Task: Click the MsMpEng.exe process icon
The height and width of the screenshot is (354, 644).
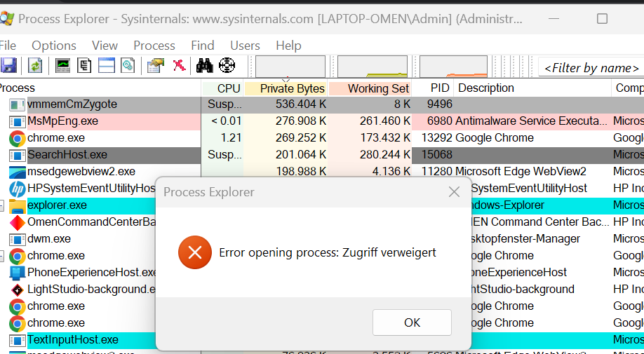Action: [x=18, y=122]
